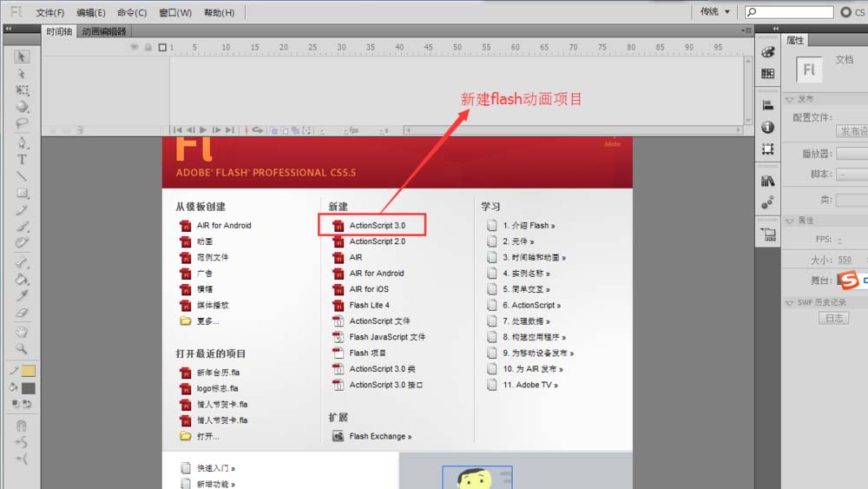This screenshot has width=868, height=489.
Task: Click the 类 input field
Action: pyautogui.click(x=852, y=200)
